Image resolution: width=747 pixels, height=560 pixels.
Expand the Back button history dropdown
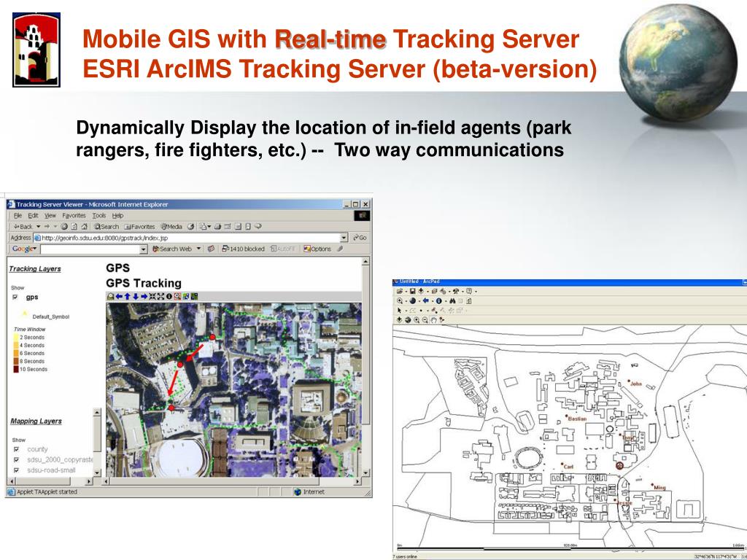(39, 227)
